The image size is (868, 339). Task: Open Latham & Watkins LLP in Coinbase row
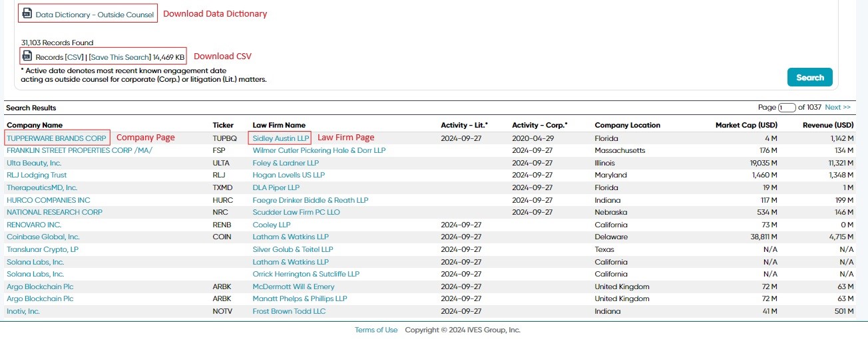click(291, 237)
